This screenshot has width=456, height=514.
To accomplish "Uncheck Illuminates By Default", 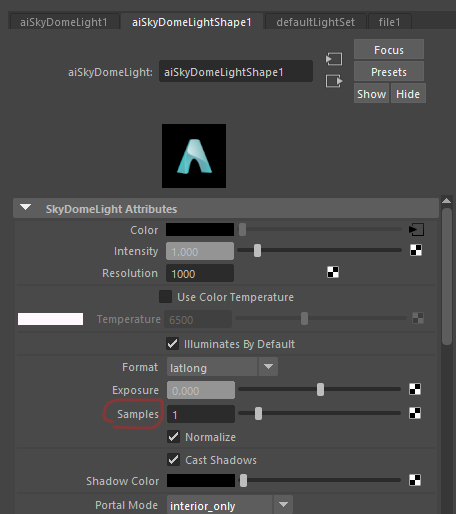I will click(172, 344).
